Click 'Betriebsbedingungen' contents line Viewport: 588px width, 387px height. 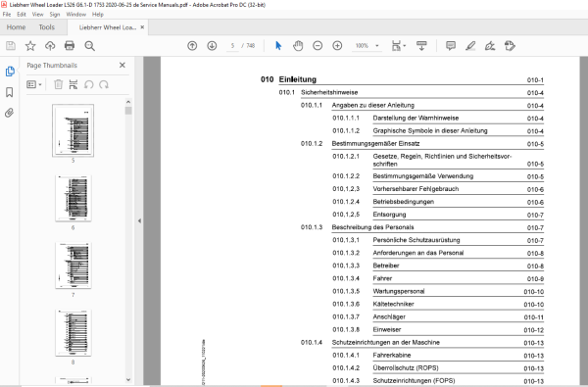point(403,202)
